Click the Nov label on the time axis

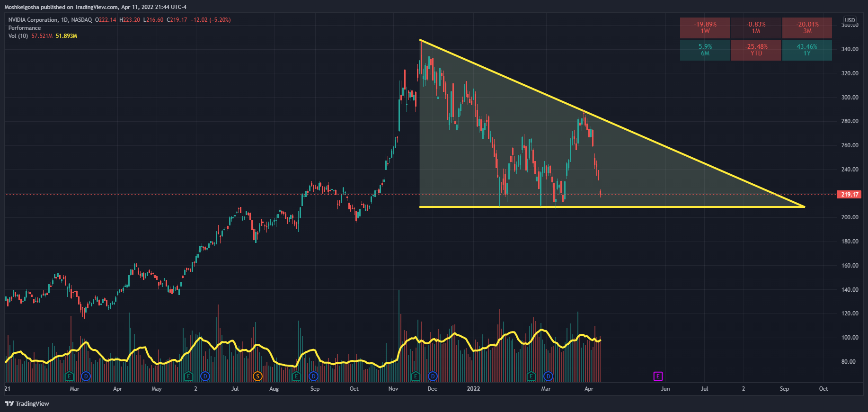393,389
